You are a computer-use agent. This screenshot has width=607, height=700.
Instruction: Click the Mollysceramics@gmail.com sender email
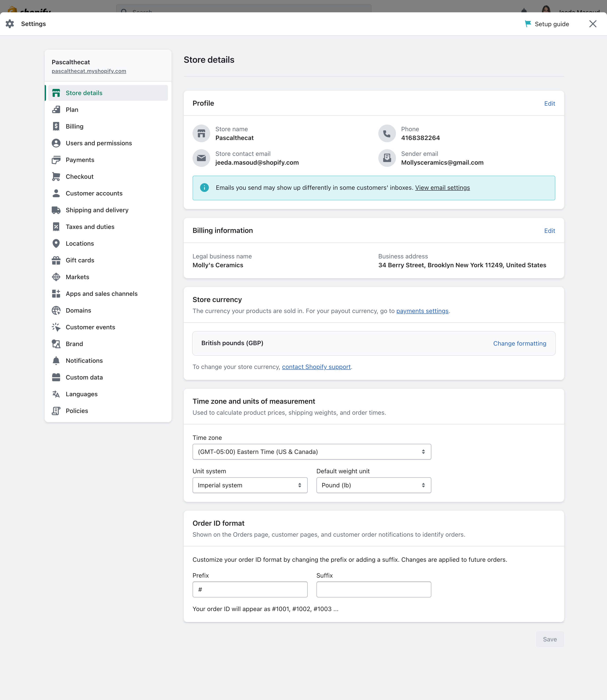[442, 163]
